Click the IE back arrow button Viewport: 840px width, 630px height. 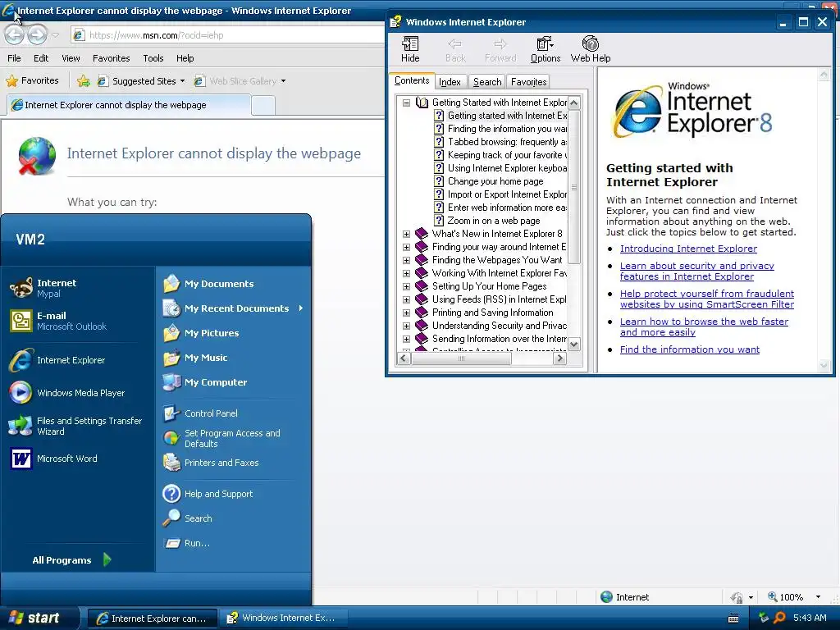[15, 35]
